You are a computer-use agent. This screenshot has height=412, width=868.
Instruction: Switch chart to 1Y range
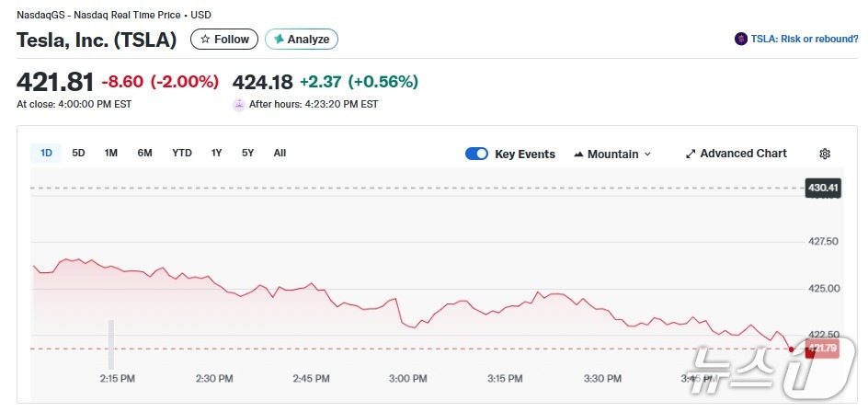216,153
